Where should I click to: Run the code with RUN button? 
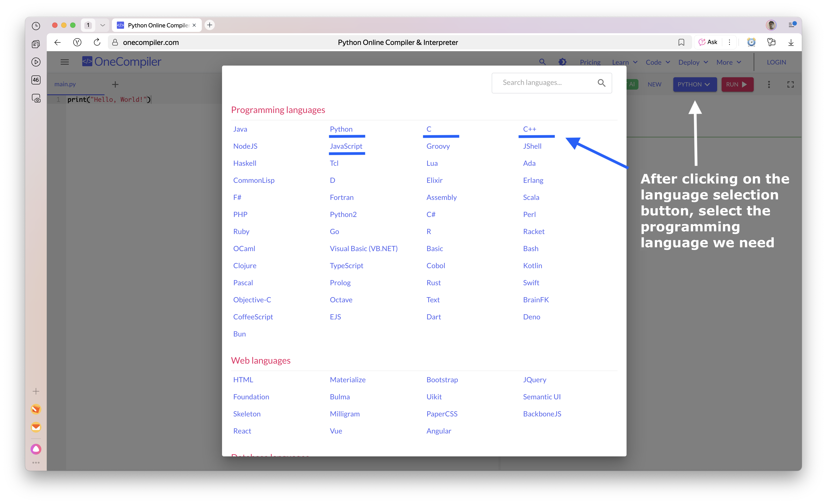pyautogui.click(x=737, y=84)
